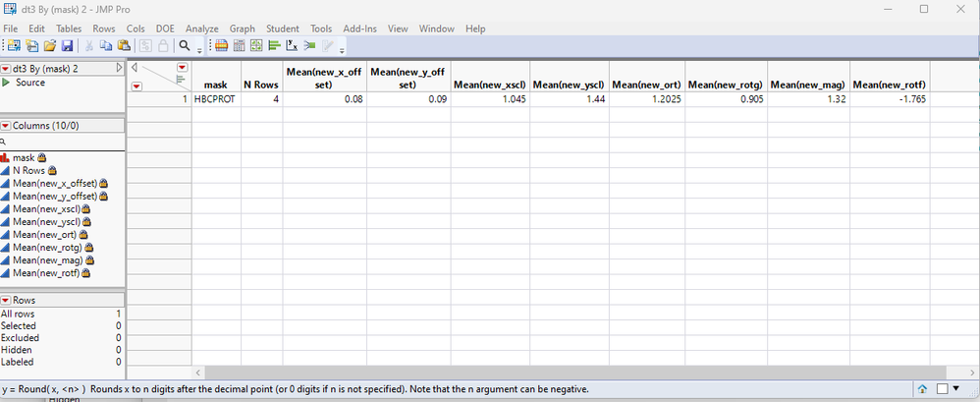The image size is (980, 402).
Task: Save the table using the floppy icon
Action: click(x=67, y=45)
